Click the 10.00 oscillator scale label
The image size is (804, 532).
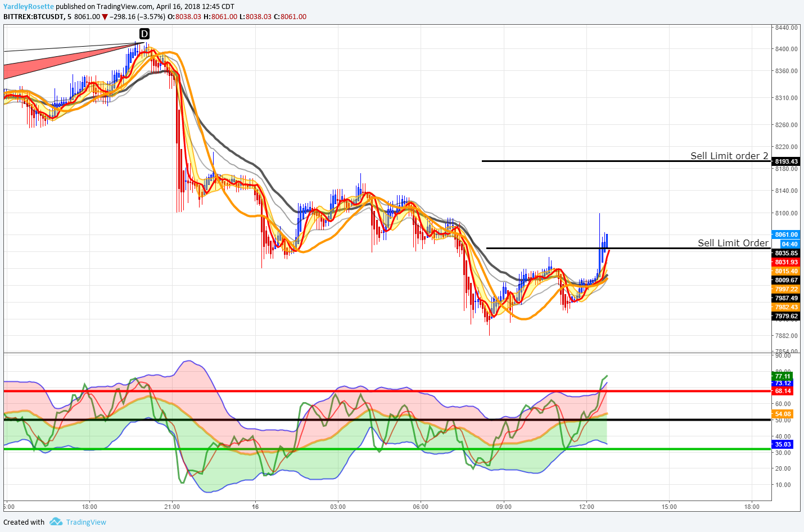pyautogui.click(x=783, y=485)
